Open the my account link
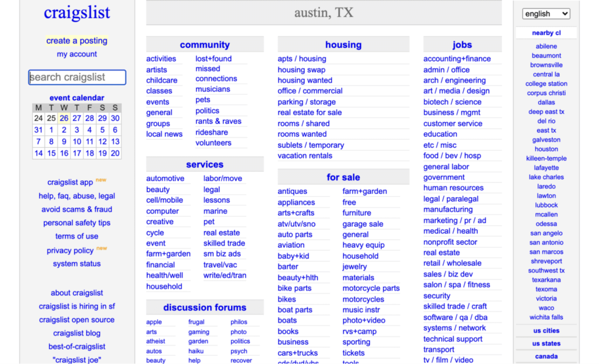The width and height of the screenshot is (599, 364). click(77, 54)
